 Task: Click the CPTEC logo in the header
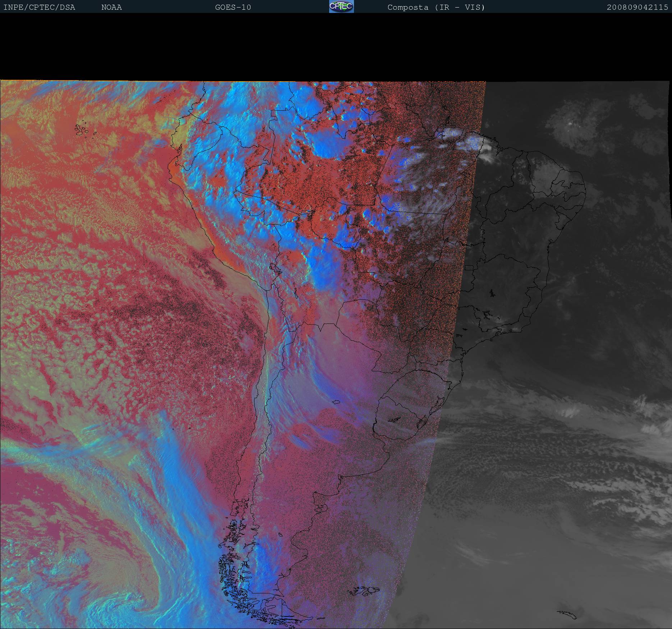[x=341, y=6]
